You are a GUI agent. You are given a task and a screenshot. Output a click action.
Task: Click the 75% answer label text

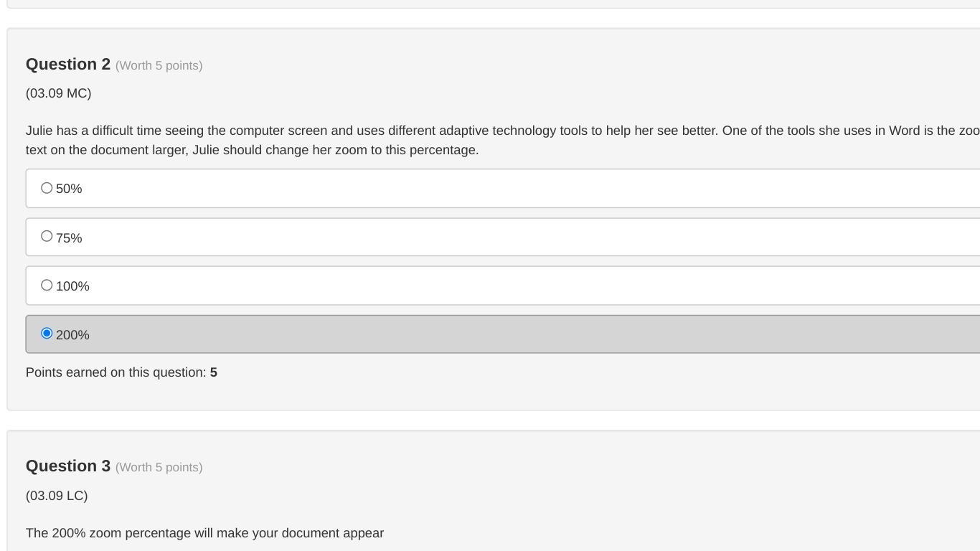[69, 238]
